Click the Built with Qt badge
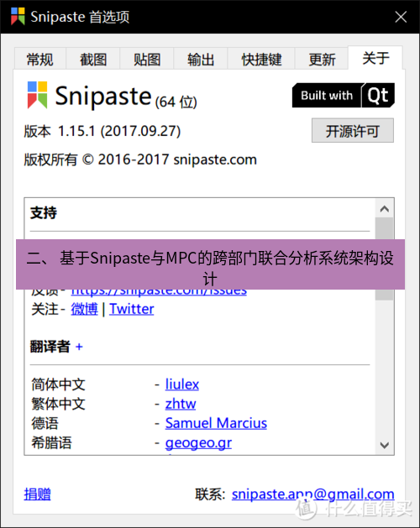Viewport: 420px width, 528px height. (344, 96)
